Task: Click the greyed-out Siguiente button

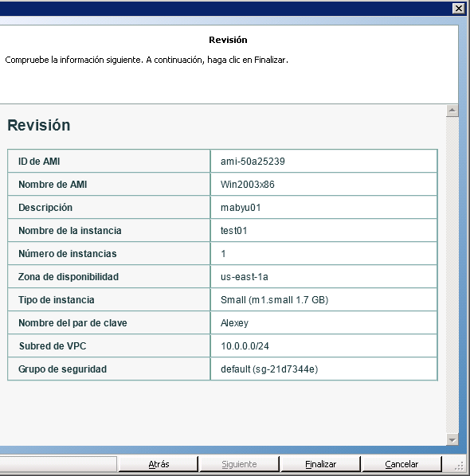Action: point(239,464)
